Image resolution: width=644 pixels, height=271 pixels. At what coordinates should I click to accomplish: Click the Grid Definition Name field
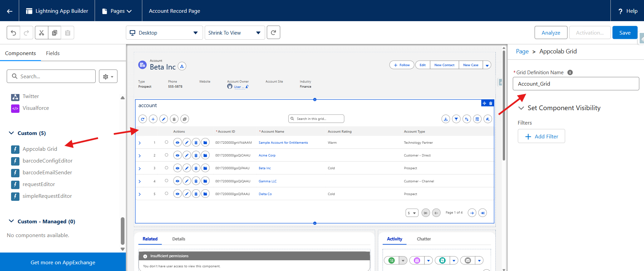pos(576,84)
